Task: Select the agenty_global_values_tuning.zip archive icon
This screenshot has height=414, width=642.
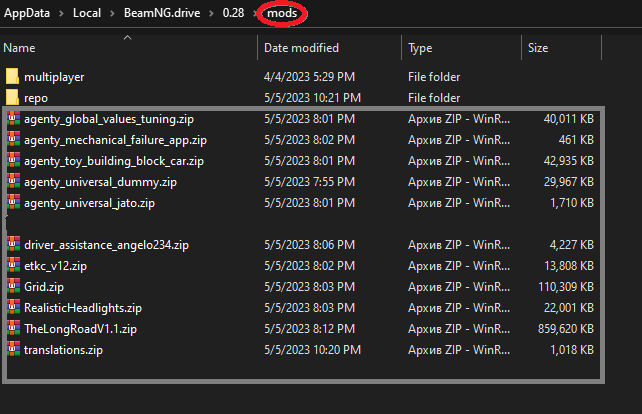Action: [x=13, y=118]
